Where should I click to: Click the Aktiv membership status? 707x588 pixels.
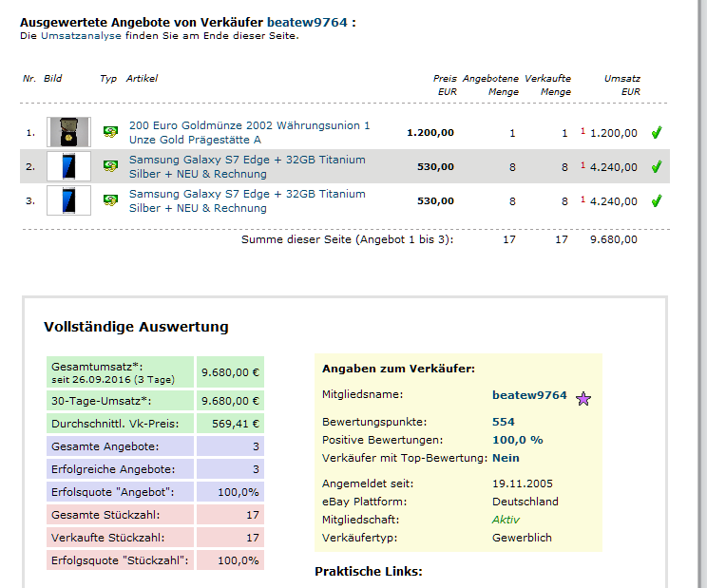click(506, 520)
